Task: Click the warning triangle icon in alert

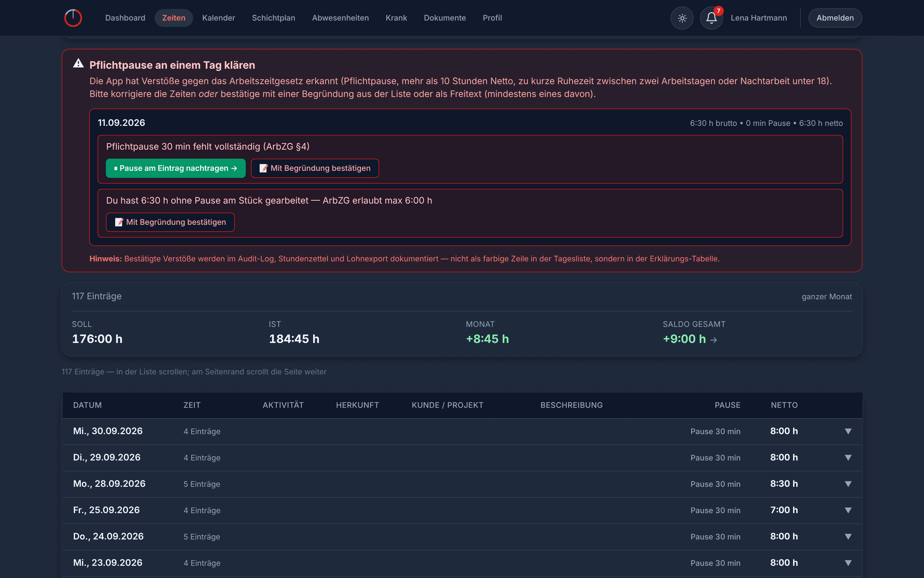Action: tap(78, 64)
